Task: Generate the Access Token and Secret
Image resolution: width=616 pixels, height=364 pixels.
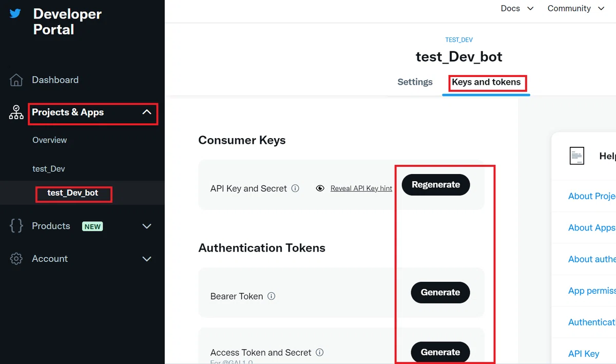Action: point(440,352)
